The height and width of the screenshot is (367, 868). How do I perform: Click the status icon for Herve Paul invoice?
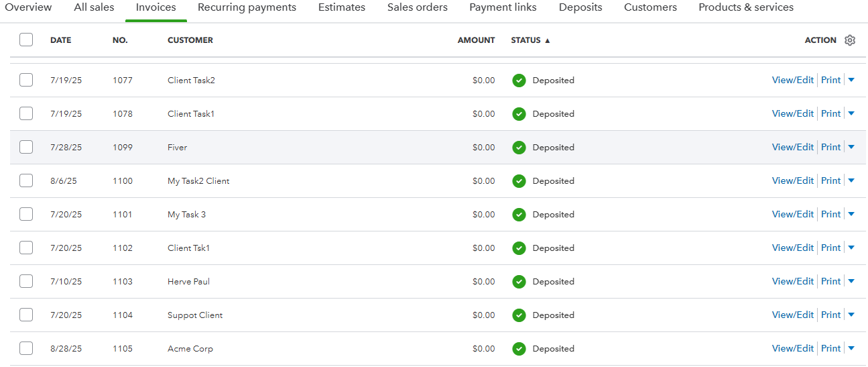click(x=519, y=282)
